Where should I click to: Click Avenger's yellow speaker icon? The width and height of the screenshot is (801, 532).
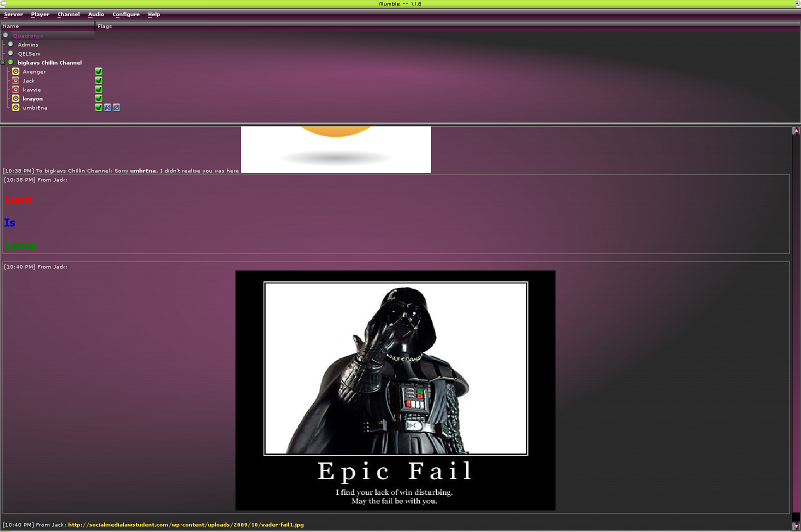[x=16, y=71]
